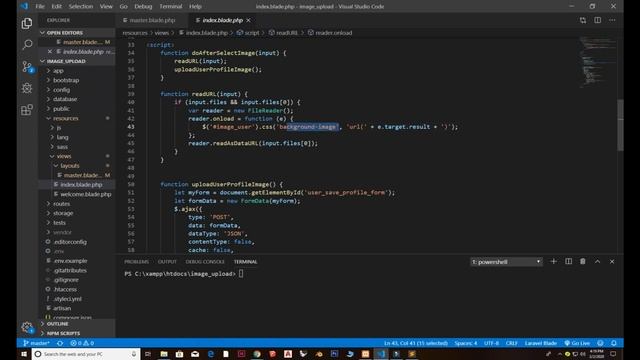Viewport: 640px width, 360px height.
Task: Switch to the master.blade.php editor tab
Action: click(152, 20)
